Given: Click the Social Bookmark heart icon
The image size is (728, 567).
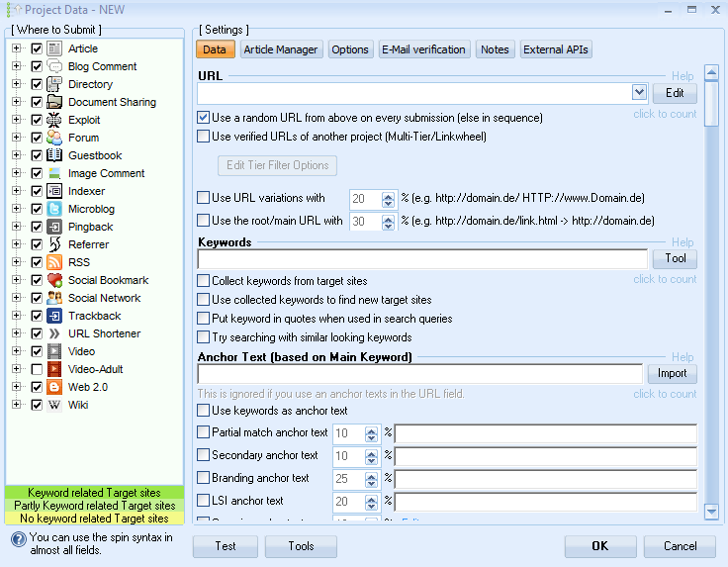Looking at the screenshot, I should pyautogui.click(x=54, y=280).
